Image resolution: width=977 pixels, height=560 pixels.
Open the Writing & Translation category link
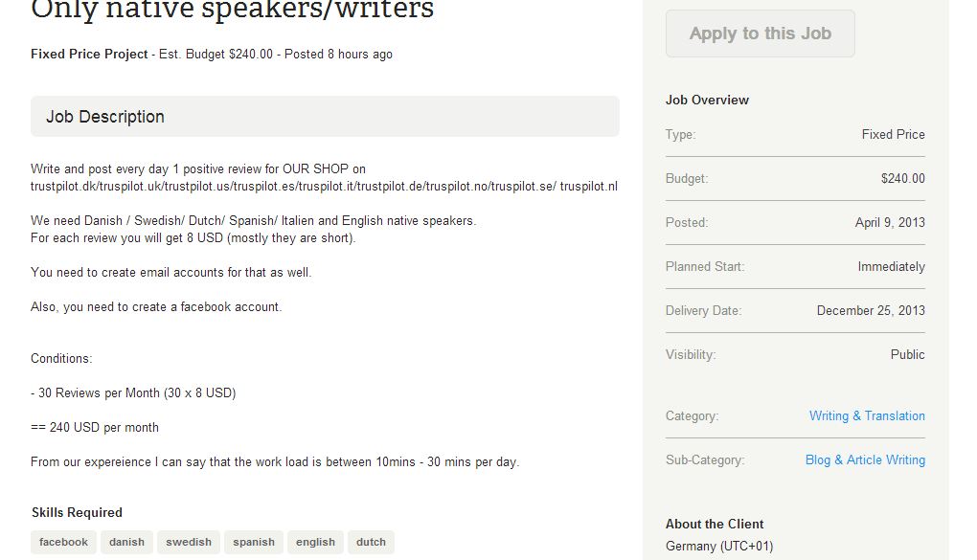[867, 415]
